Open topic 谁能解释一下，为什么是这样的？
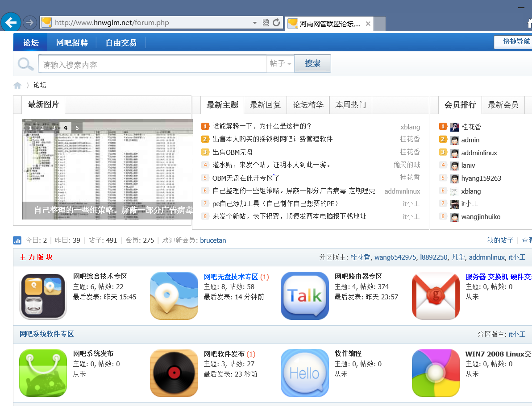Viewport: 532px width, 406px height. (x=262, y=126)
